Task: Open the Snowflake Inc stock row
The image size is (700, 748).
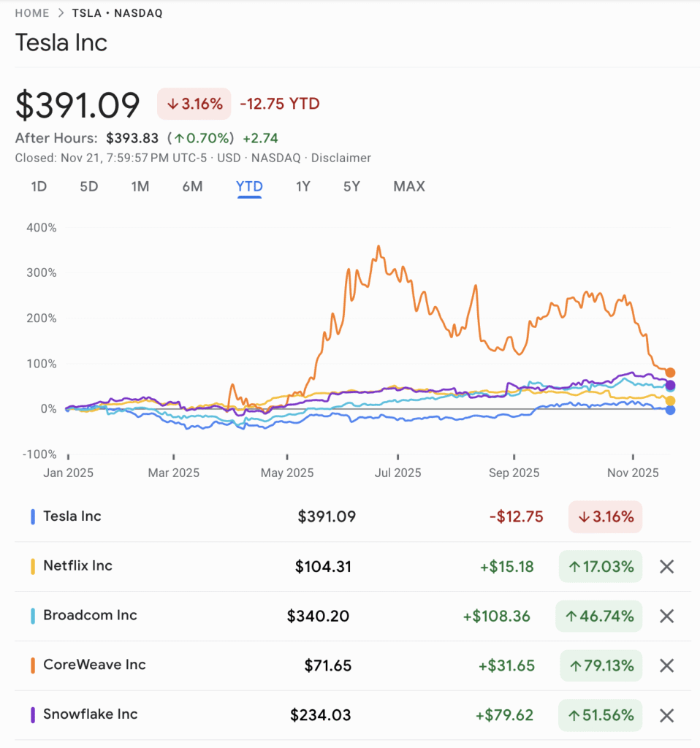Action: click(x=90, y=714)
